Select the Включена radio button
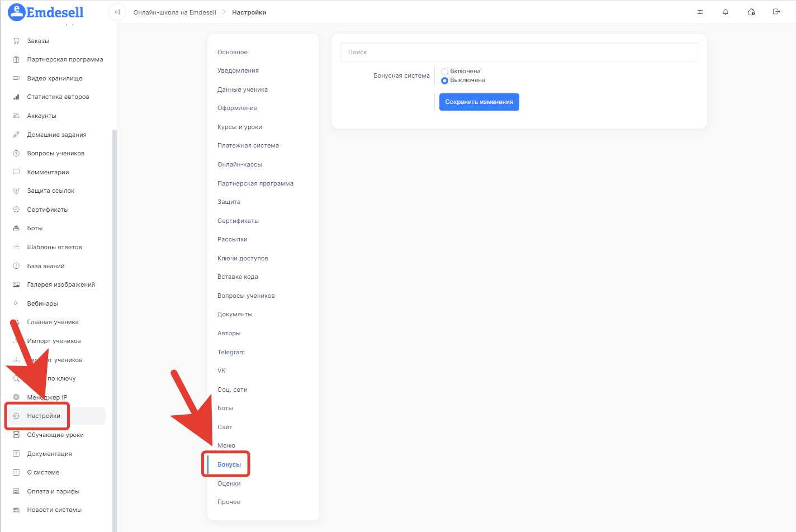The width and height of the screenshot is (796, 532). [445, 72]
